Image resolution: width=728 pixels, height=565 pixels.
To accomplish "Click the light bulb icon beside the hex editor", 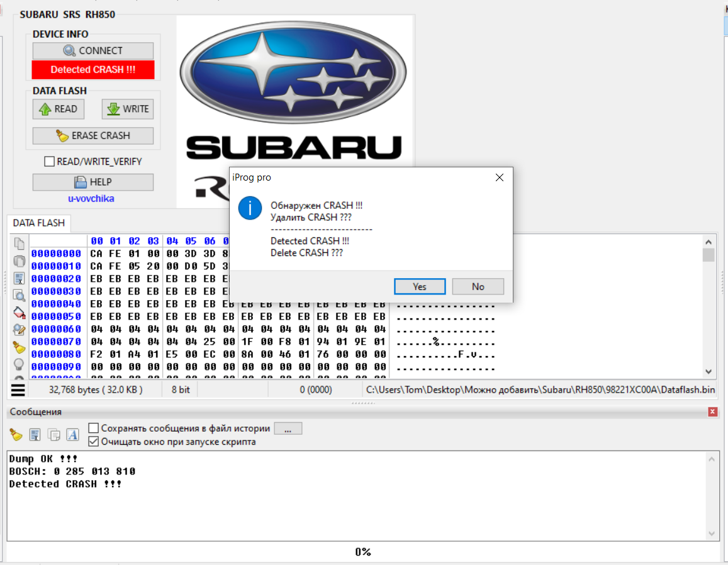I will [x=19, y=364].
